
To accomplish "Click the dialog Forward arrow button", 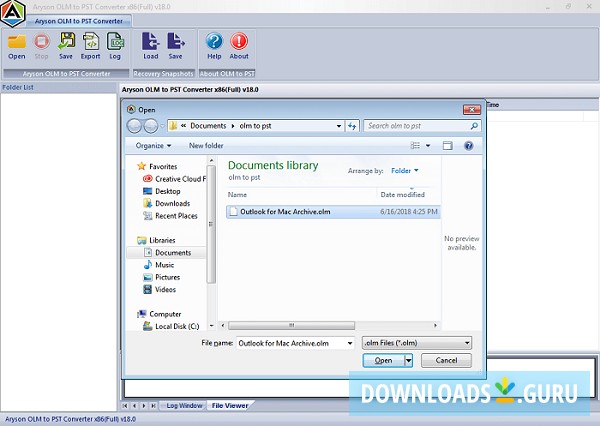I will (x=151, y=126).
